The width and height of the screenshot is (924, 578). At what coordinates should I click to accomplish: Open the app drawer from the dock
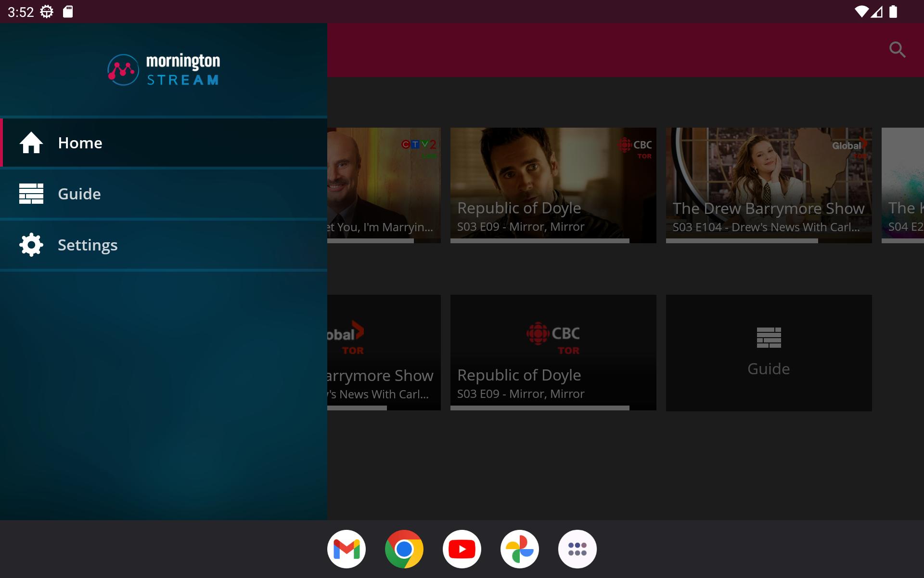(577, 549)
